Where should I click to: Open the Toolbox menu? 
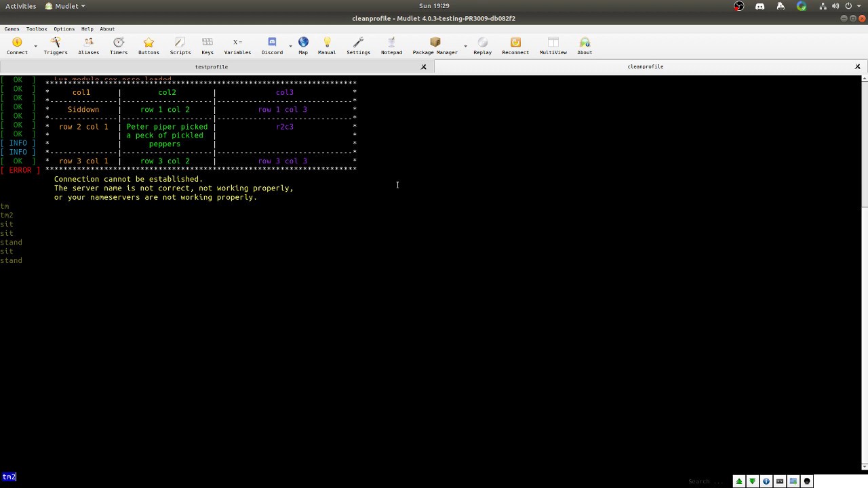37,29
